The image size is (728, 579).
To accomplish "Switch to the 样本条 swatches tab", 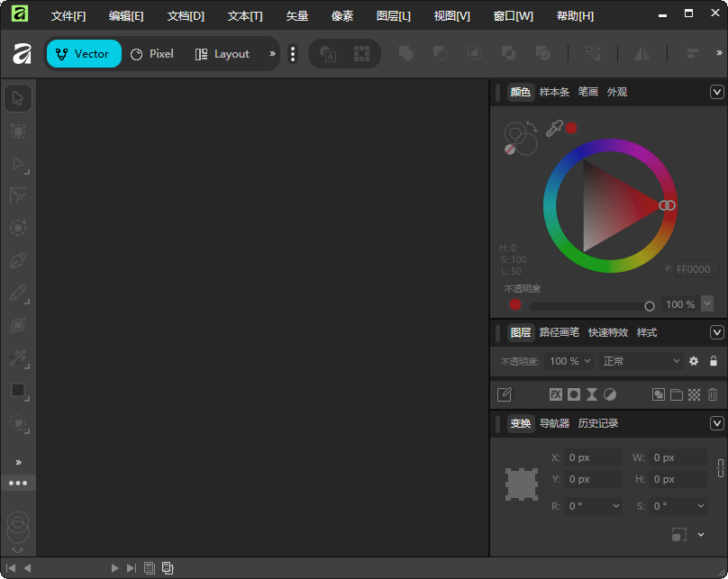I will (556, 91).
